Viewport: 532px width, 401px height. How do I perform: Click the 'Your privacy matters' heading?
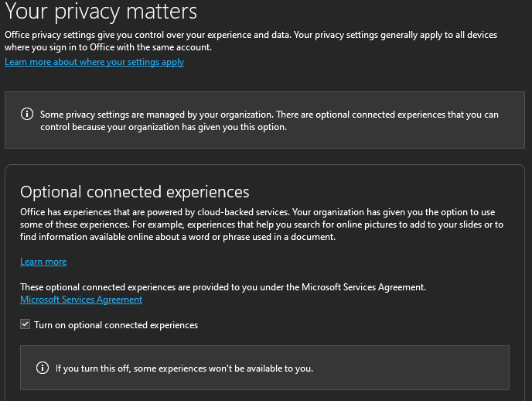[101, 12]
